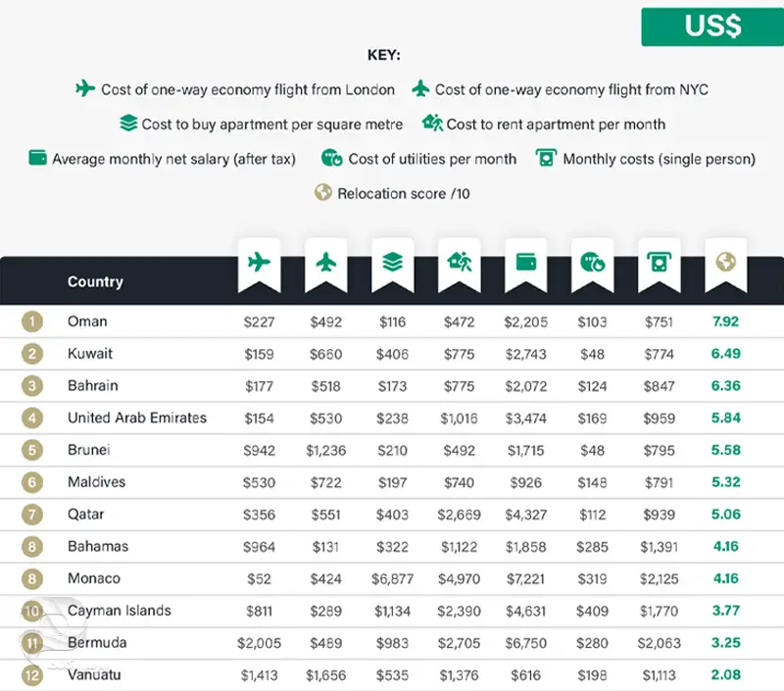The image size is (784, 691).
Task: Click the monthly net salary wallet icon
Action: tap(525, 262)
